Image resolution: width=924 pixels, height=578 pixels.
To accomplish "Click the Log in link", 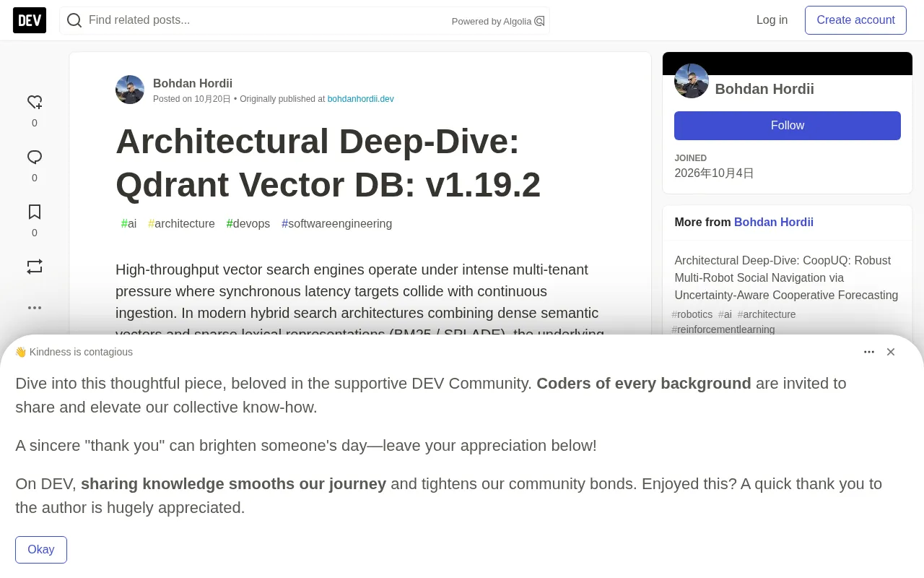I will (x=772, y=20).
